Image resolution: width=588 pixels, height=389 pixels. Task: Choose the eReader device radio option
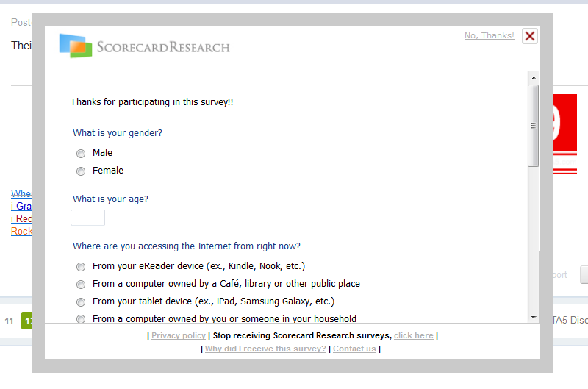[x=81, y=267]
